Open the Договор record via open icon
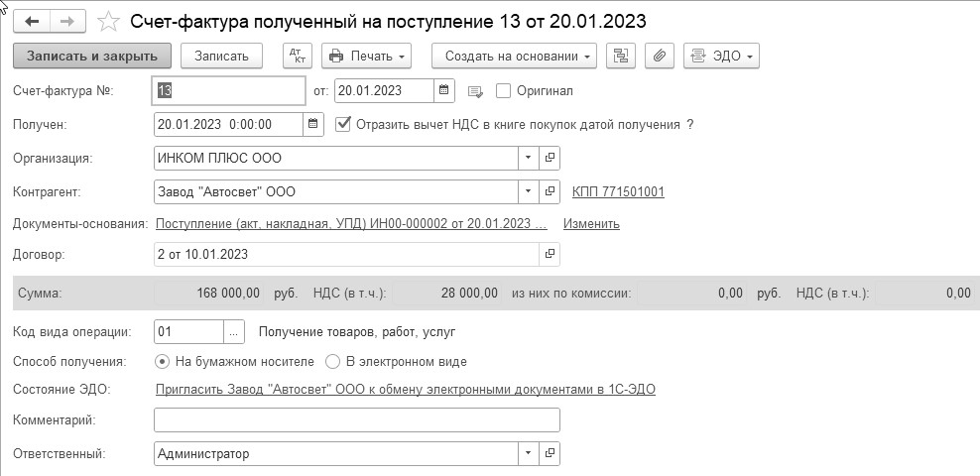 550,254
